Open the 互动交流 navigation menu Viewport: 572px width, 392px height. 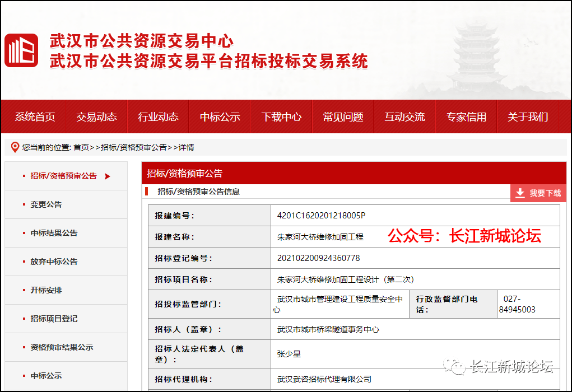tap(404, 117)
